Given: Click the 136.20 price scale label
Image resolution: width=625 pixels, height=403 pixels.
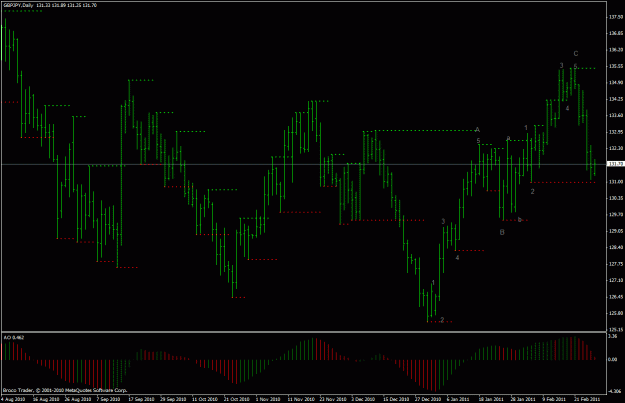Looking at the screenshot, I should [615, 50].
